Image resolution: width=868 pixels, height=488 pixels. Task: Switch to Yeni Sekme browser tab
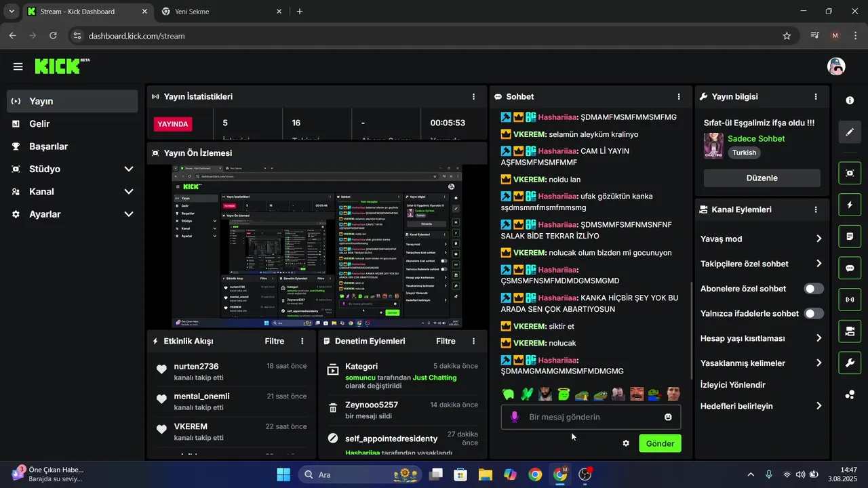[221, 12]
